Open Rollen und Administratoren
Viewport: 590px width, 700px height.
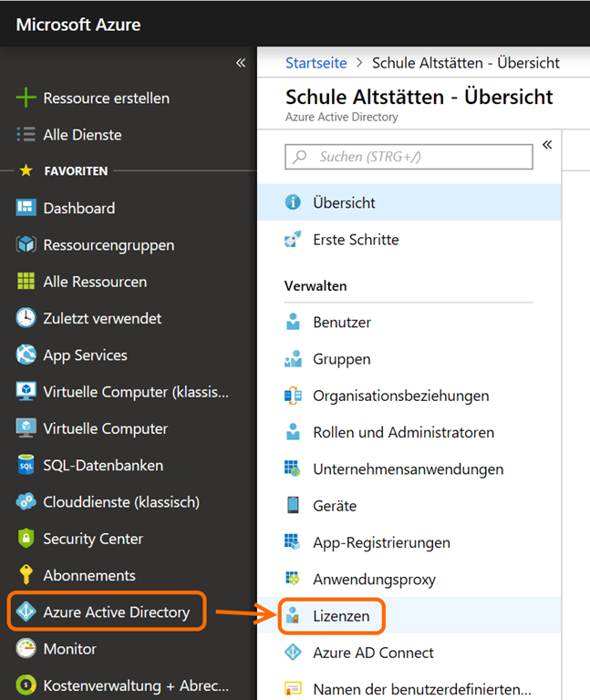(403, 432)
